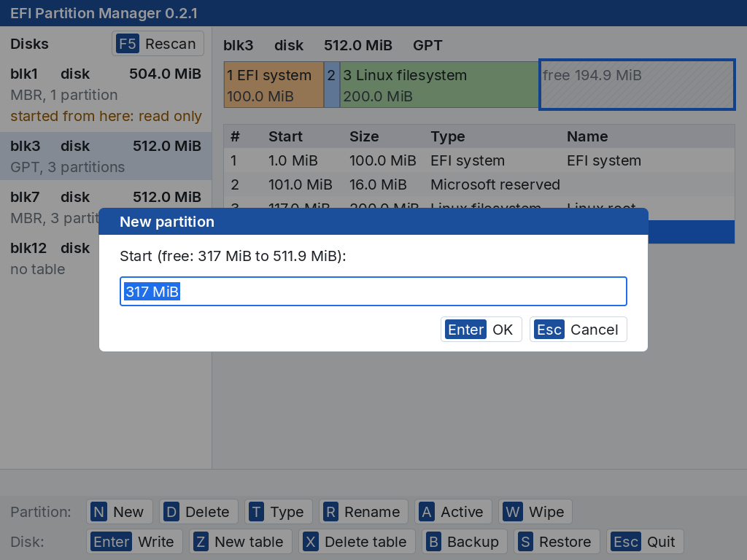This screenshot has height=560, width=747.
Task: Select partition row 1 EFI system
Action: coord(479,160)
